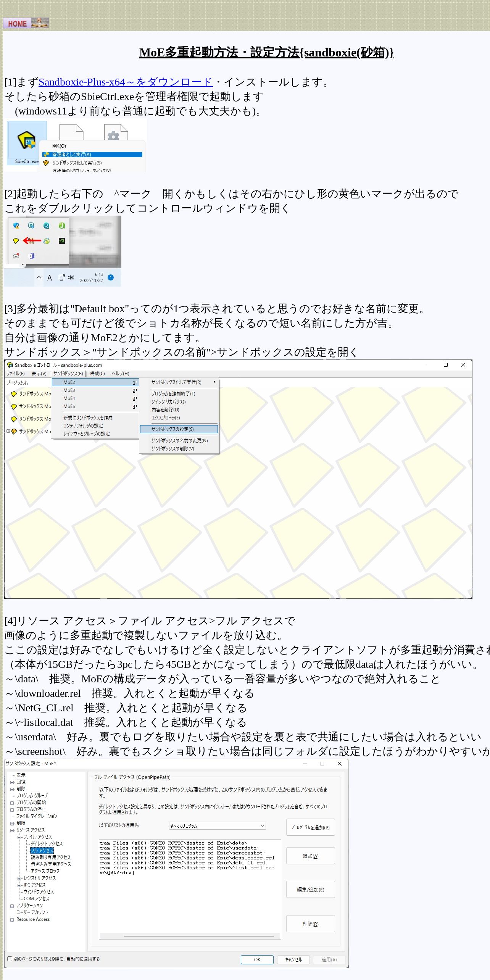This screenshot has height=980, width=490.
Task: Select 内容を削除(D)
Action: (x=165, y=410)
